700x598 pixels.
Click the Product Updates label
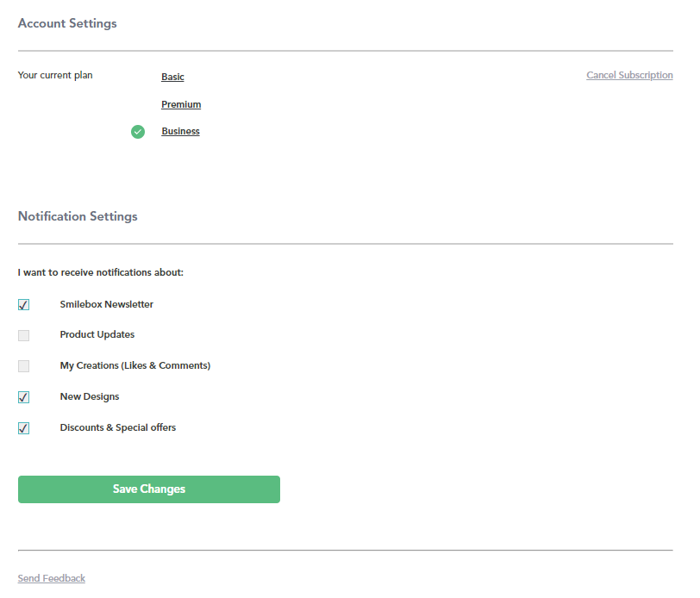pyautogui.click(x=97, y=334)
